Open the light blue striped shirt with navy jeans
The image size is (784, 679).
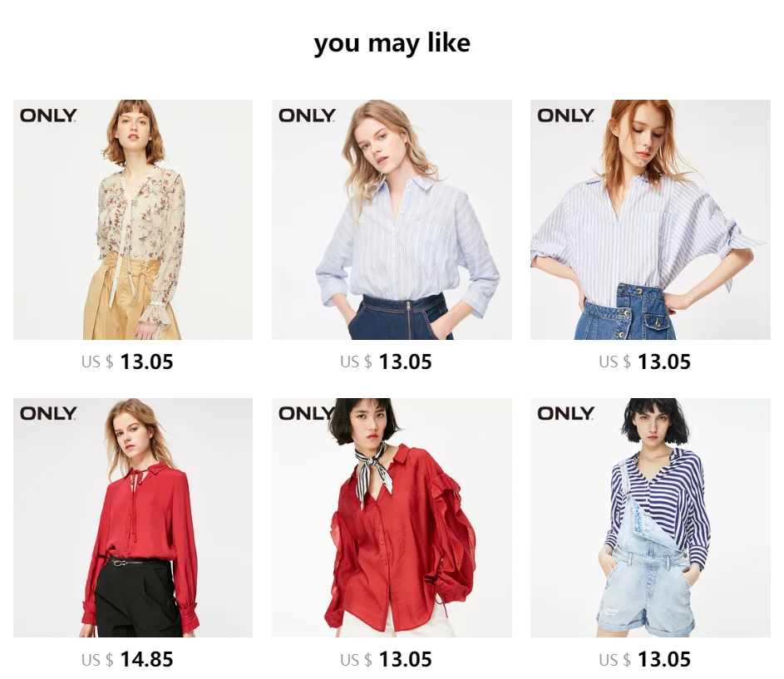[x=392, y=219]
